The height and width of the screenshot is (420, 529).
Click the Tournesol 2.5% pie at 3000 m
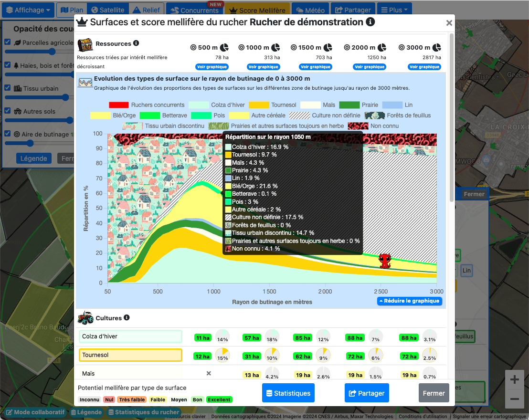(x=430, y=355)
